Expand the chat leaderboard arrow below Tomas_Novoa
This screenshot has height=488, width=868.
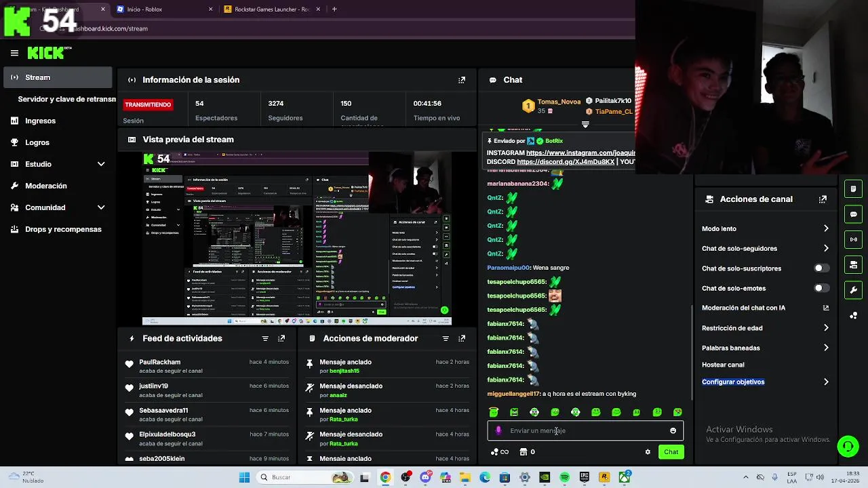click(x=585, y=125)
